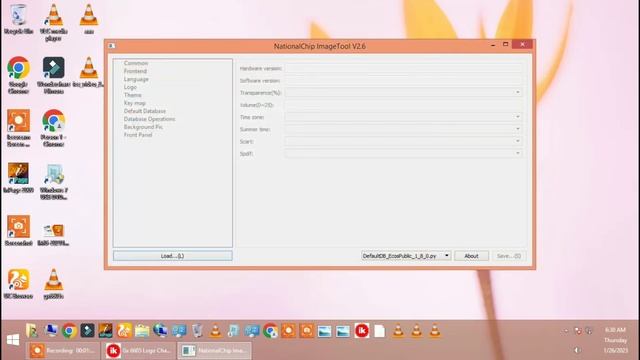Switch to NationalChip ImageTool taskbar button
640x360 pixels.
(x=215, y=351)
